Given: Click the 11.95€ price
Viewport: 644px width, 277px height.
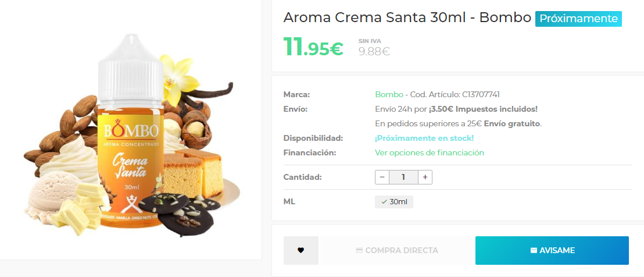Looking at the screenshot, I should click(x=313, y=47).
